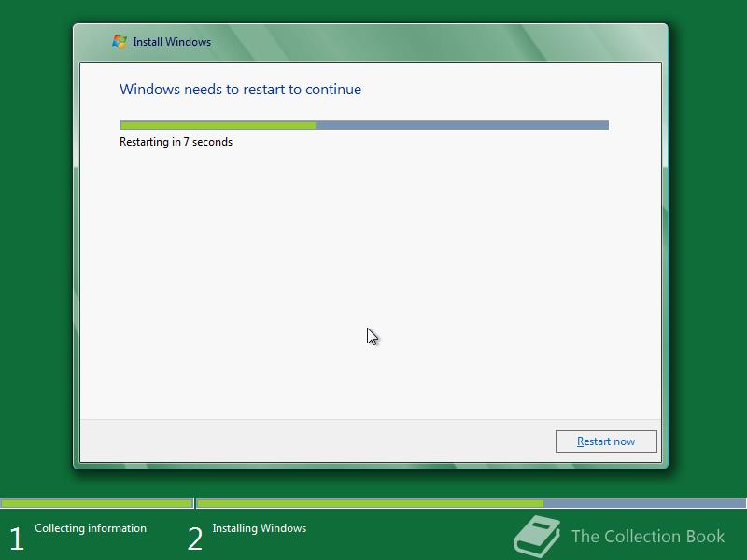Click the 'Install Windows' title text

click(172, 42)
